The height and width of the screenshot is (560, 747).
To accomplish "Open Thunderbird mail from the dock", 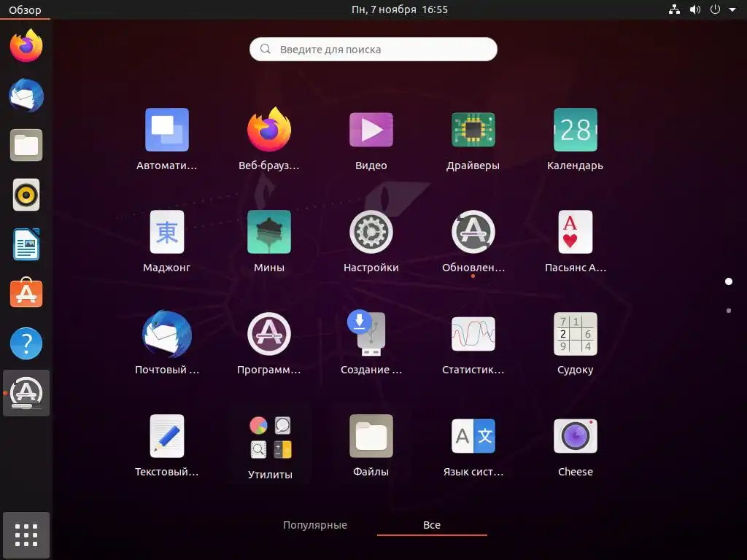I will [26, 96].
